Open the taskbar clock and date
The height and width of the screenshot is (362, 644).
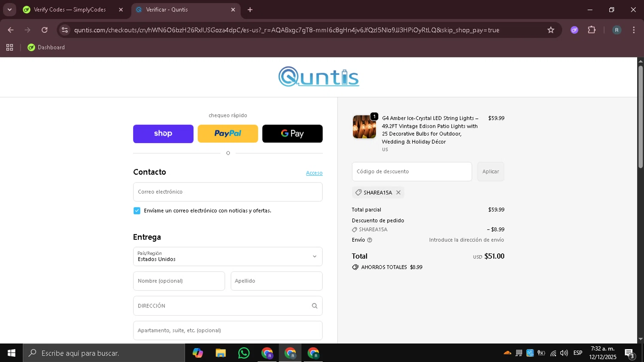click(603, 353)
